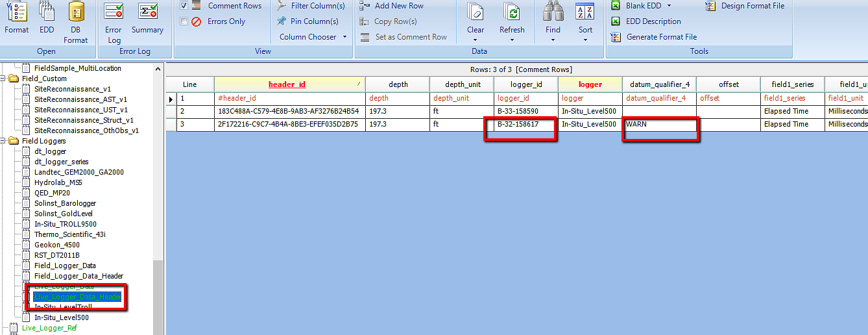
Task: Click Add New Row
Action: pos(392,6)
